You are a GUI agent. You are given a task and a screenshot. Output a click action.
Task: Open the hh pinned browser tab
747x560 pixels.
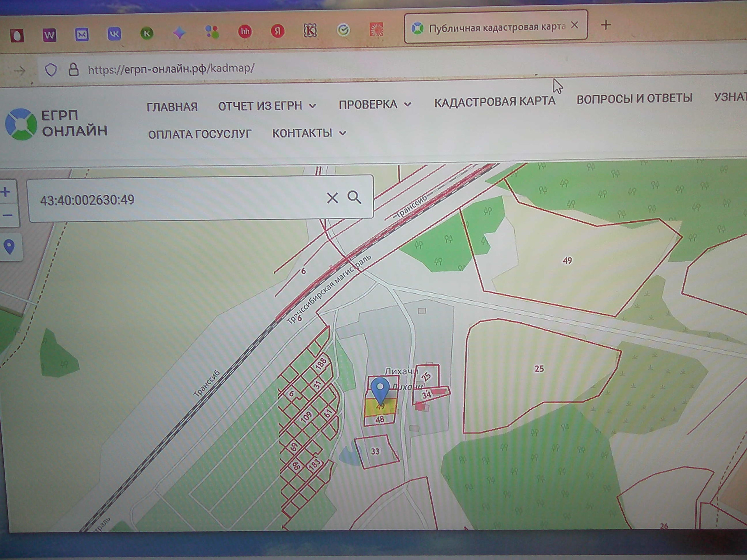[245, 31]
